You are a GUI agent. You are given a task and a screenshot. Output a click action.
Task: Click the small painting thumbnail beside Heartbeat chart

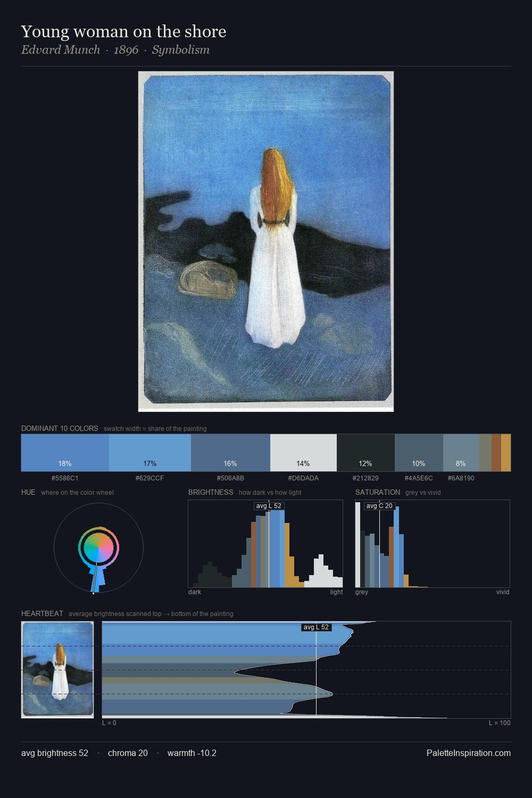click(57, 670)
